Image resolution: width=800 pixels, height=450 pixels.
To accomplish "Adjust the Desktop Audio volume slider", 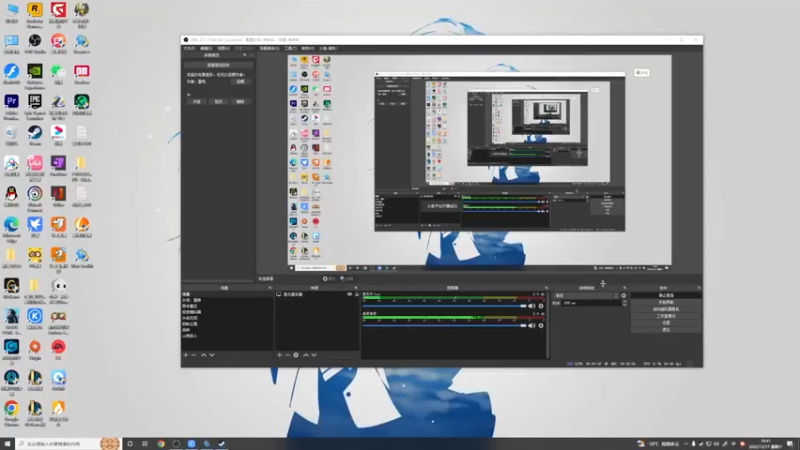I will tap(444, 326).
